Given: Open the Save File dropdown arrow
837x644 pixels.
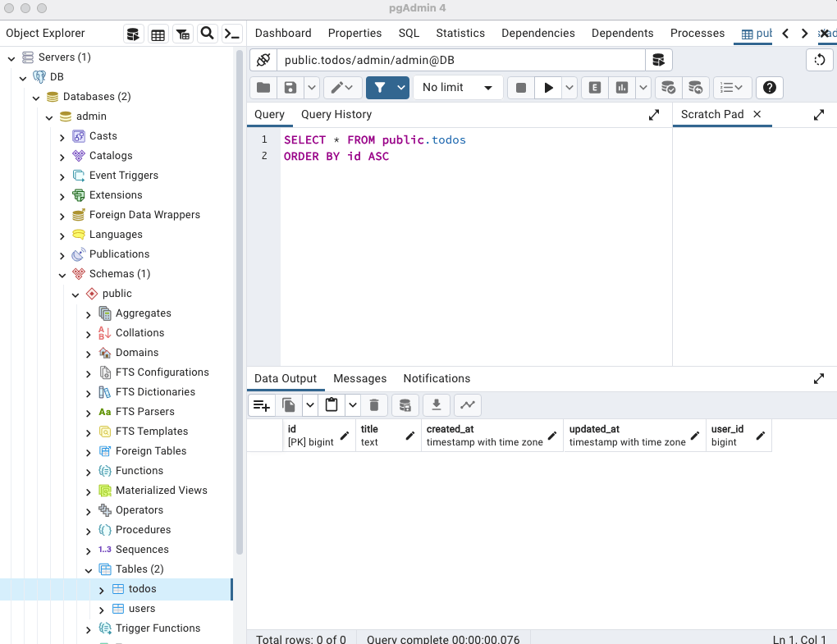Looking at the screenshot, I should click(x=312, y=88).
